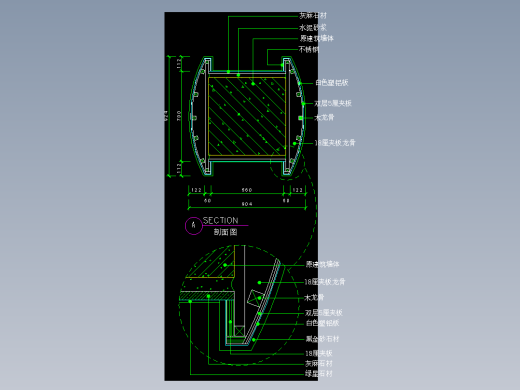Screen dimensions: 520x390
Task: Click the SECTION title text
Action: pos(220,220)
